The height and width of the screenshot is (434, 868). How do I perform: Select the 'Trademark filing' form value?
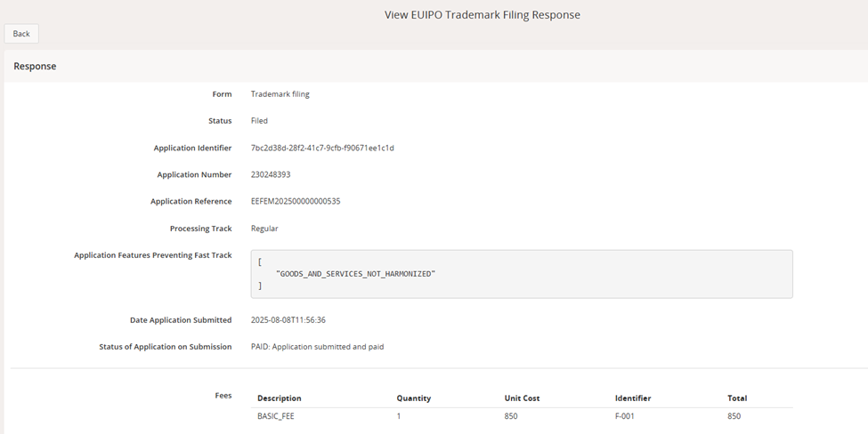pyautogui.click(x=280, y=94)
